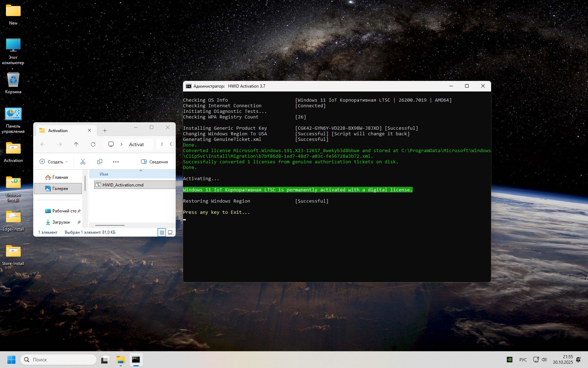Viewport: 588px width, 368px height.
Task: Open the See more ellipsis menu
Action: (x=116, y=162)
